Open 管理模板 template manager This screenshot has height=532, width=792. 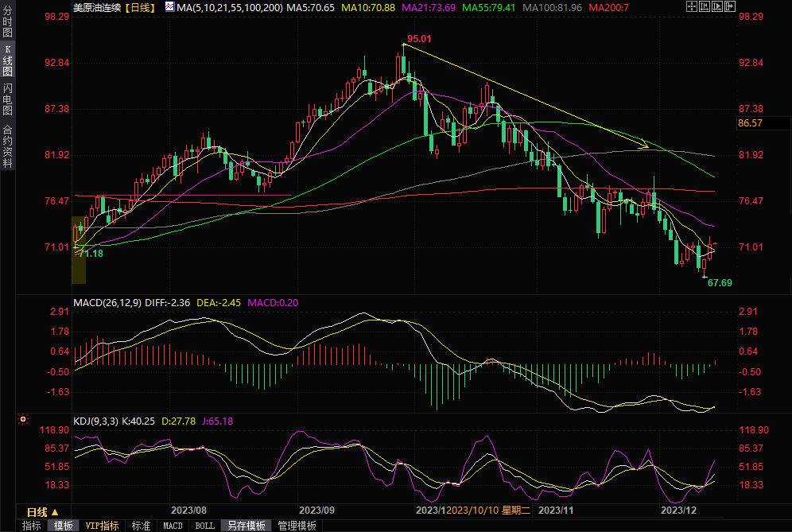point(297,526)
